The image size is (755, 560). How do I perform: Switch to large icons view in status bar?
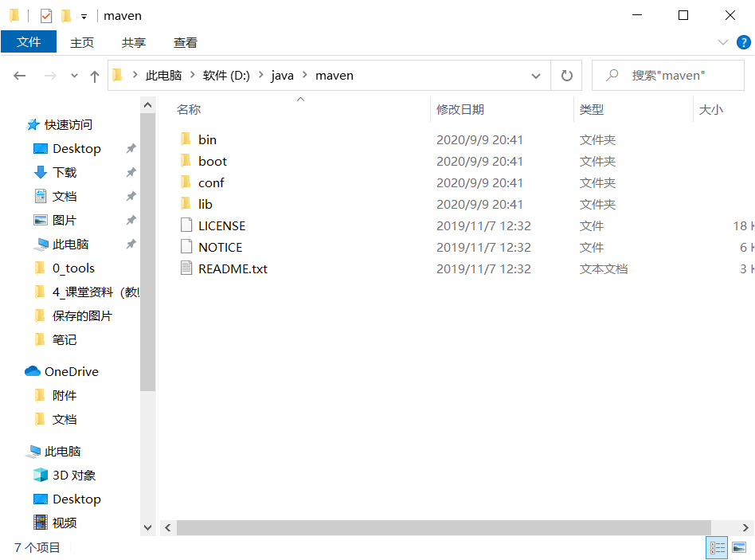tap(739, 547)
